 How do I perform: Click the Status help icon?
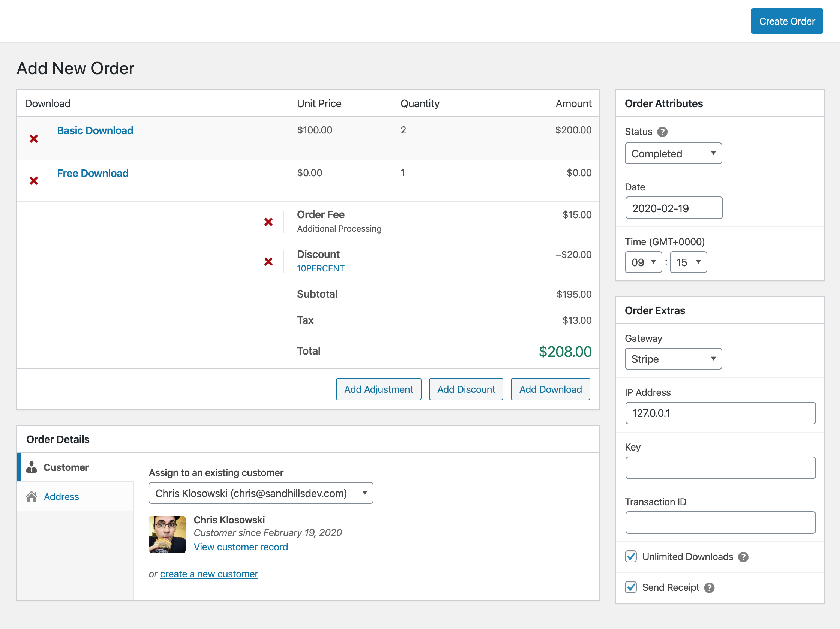click(x=662, y=132)
